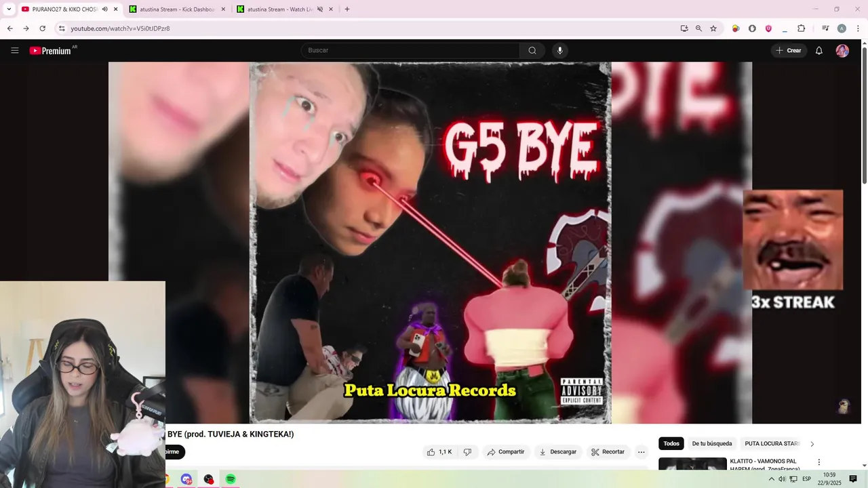This screenshot has width=868, height=488.
Task: Close the PIURANO27 YouTube tab
Action: coord(115,9)
